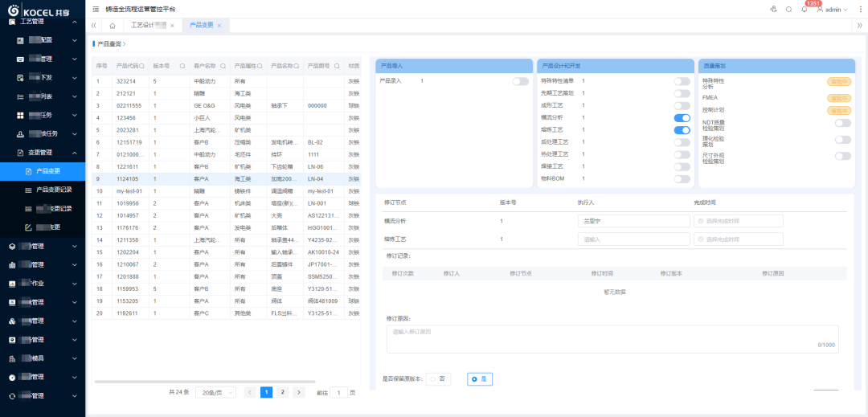Image resolution: width=868 pixels, height=417 pixels.
Task: Open 产品变更记录 in the sidebar
Action: pos(43,190)
